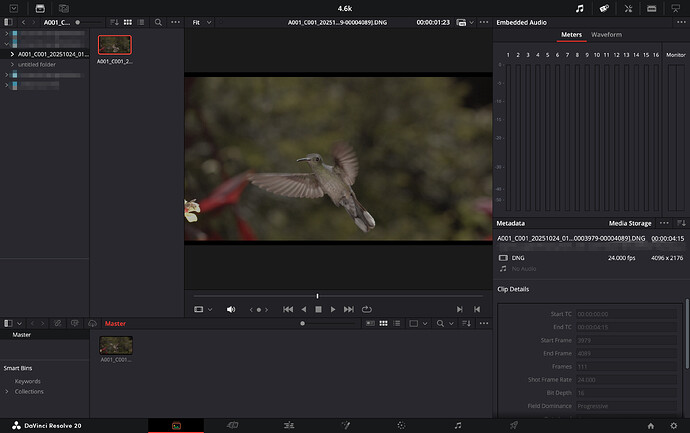Jump to last frame of clip
The width and height of the screenshot is (690, 433).
tap(349, 309)
